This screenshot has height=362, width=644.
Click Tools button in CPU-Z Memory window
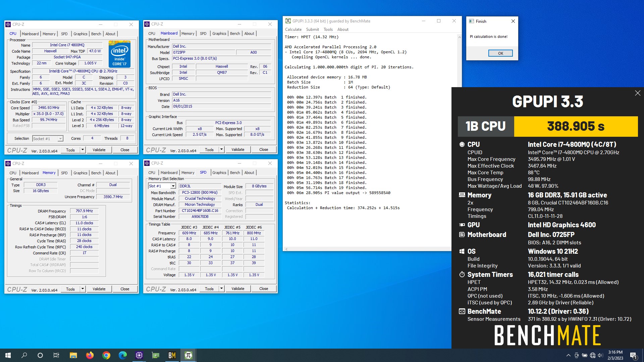pos(70,289)
